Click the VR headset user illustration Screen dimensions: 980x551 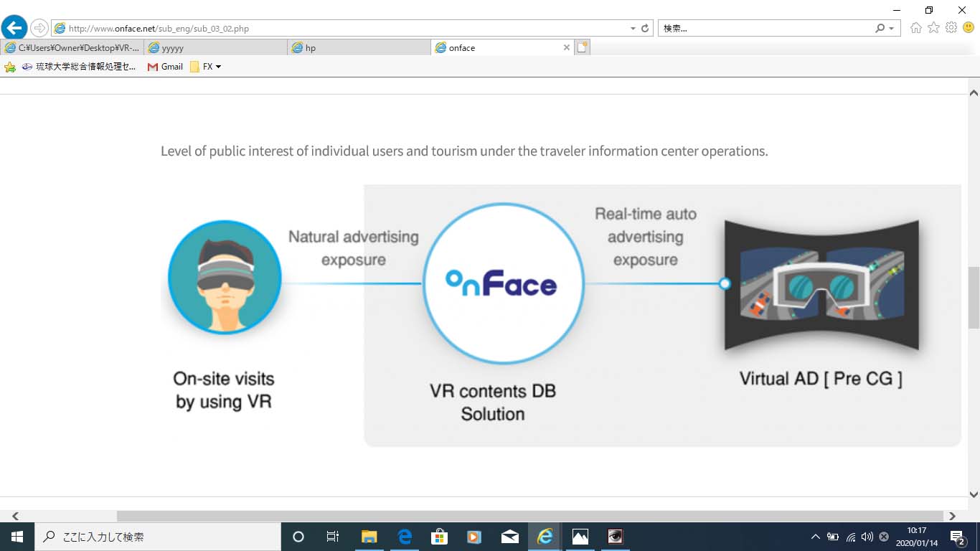[x=225, y=277]
